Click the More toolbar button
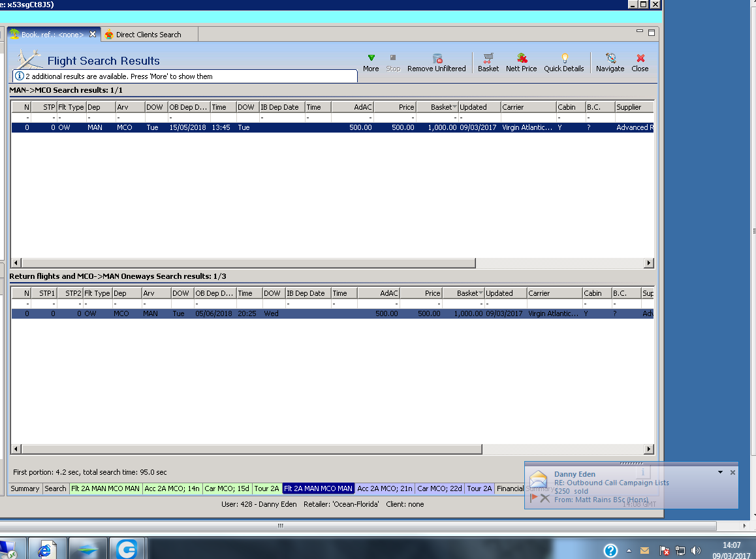 click(371, 63)
